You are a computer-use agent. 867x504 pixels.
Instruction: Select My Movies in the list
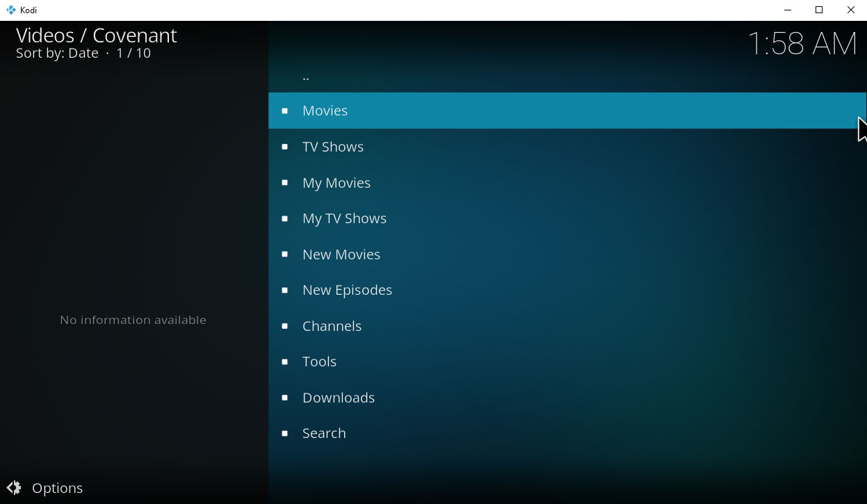(567, 183)
